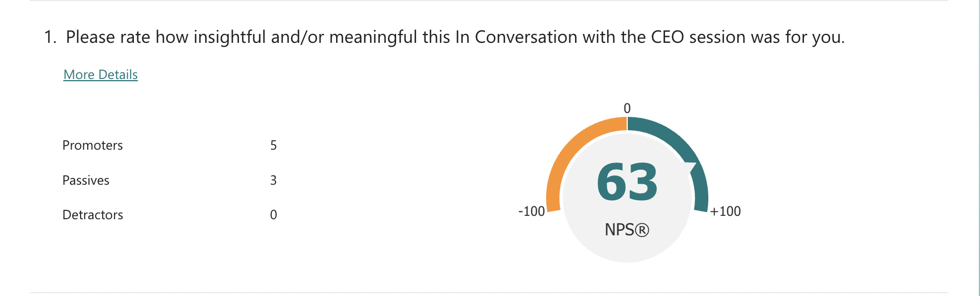Click the +100 gauge label
980x296 pixels.
tap(726, 211)
